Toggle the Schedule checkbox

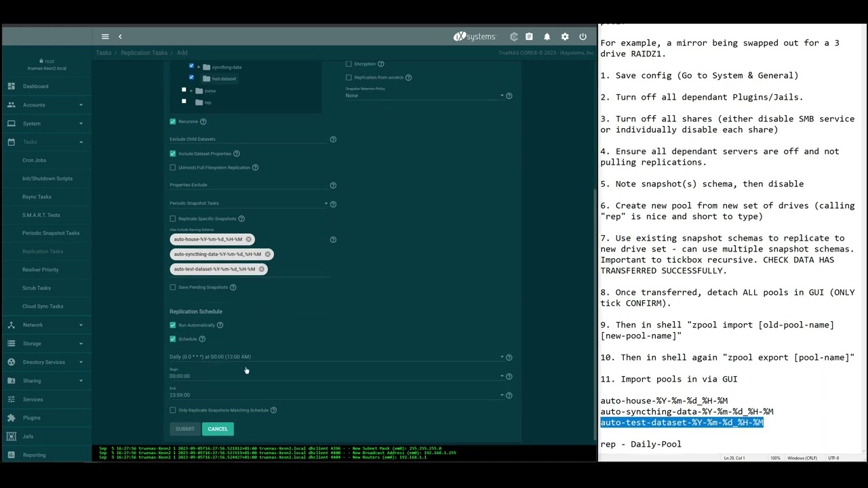(x=173, y=339)
